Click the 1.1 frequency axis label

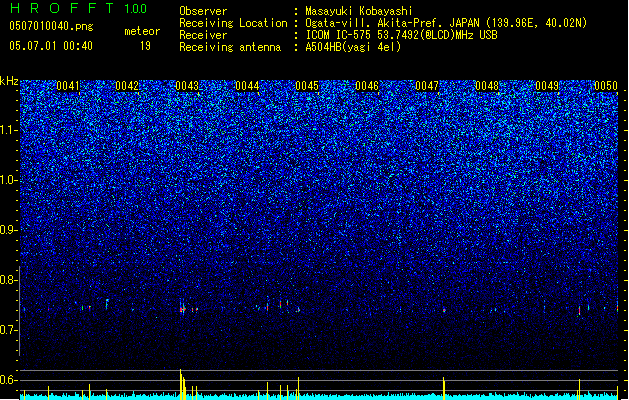(9, 130)
